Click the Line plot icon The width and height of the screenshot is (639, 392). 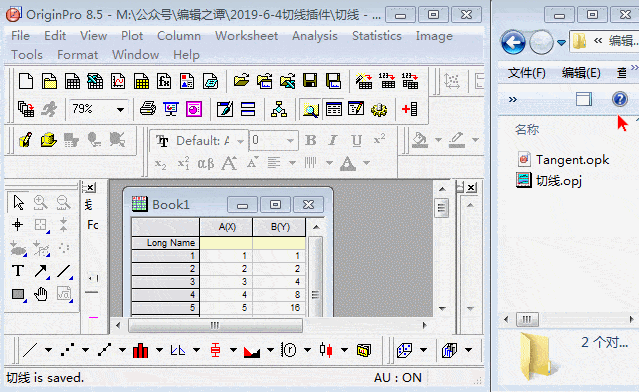30,350
